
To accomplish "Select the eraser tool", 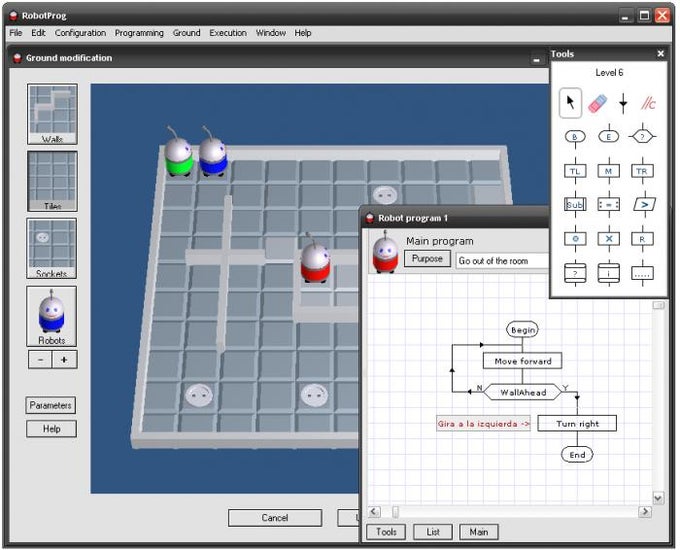I will (x=597, y=104).
